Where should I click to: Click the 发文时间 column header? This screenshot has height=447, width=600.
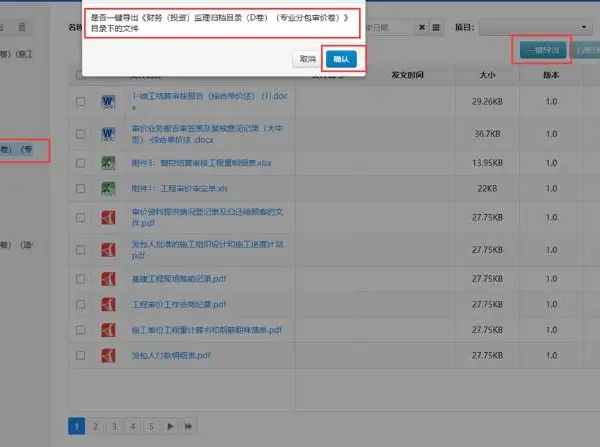pos(407,75)
